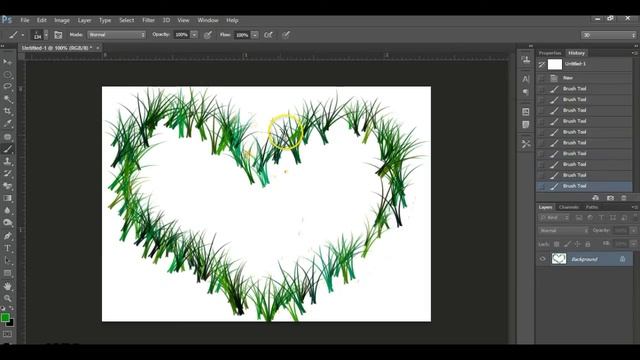The height and width of the screenshot is (360, 640).
Task: Open the Opacity slider dropdown arrow
Action: tap(194, 35)
